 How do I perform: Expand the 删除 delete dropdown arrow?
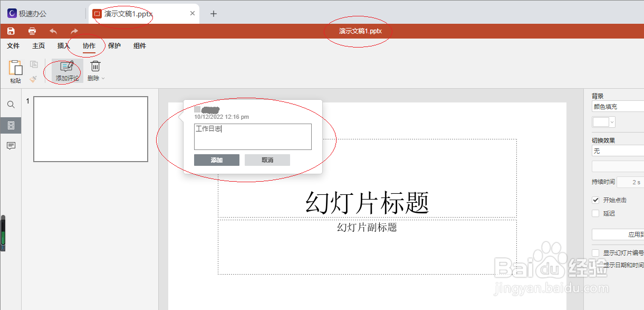pos(102,78)
